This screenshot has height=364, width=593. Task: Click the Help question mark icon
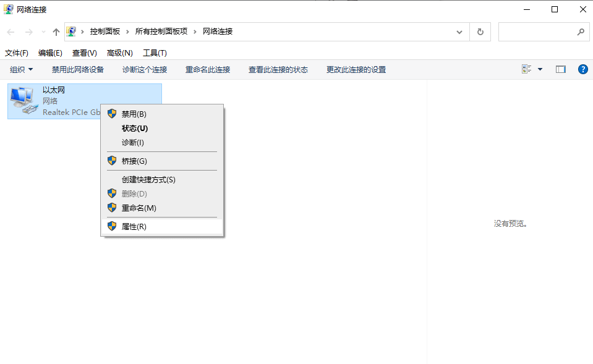(x=582, y=69)
